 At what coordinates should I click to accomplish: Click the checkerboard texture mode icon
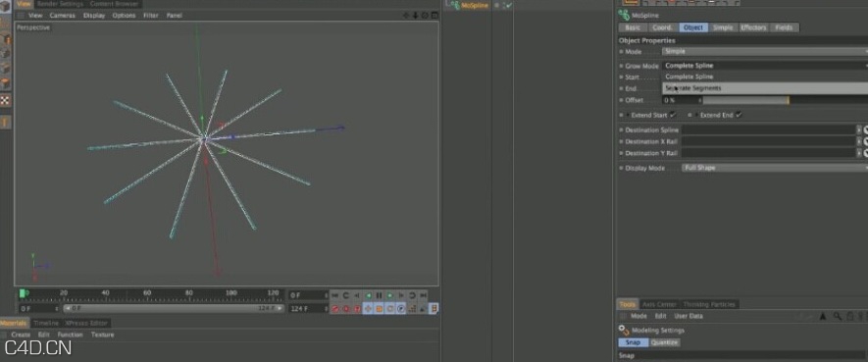pos(5,100)
